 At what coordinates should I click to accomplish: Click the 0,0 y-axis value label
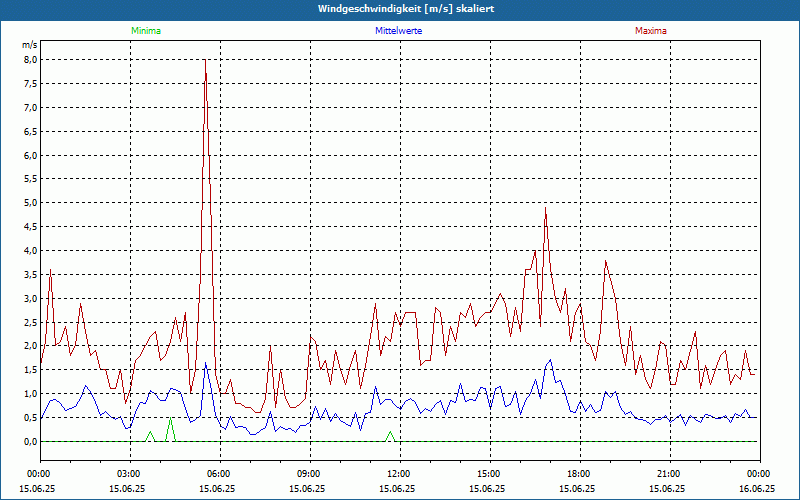click(30, 441)
